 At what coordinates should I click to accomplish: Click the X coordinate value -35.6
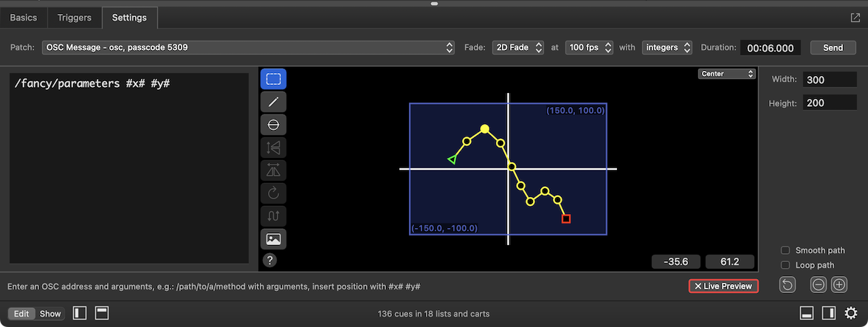675,262
